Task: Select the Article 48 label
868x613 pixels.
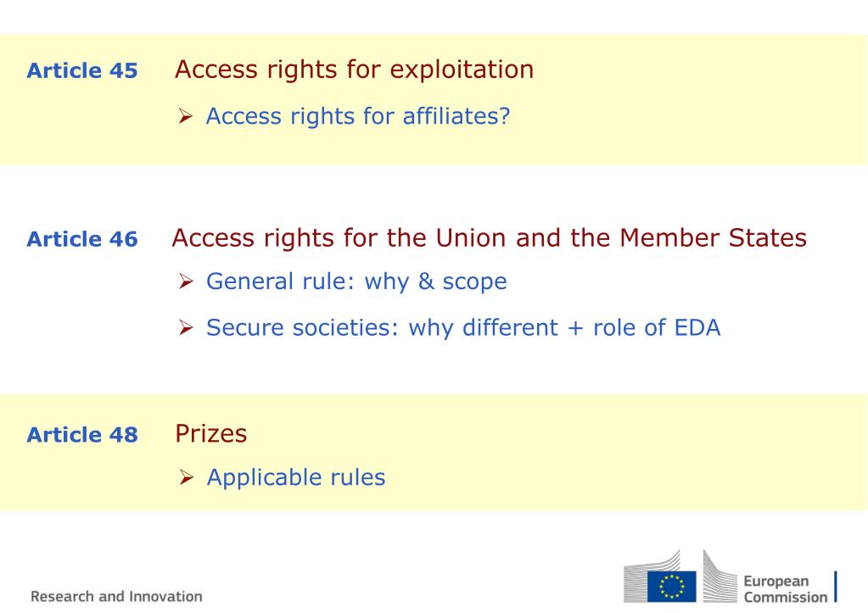Action: point(82,435)
